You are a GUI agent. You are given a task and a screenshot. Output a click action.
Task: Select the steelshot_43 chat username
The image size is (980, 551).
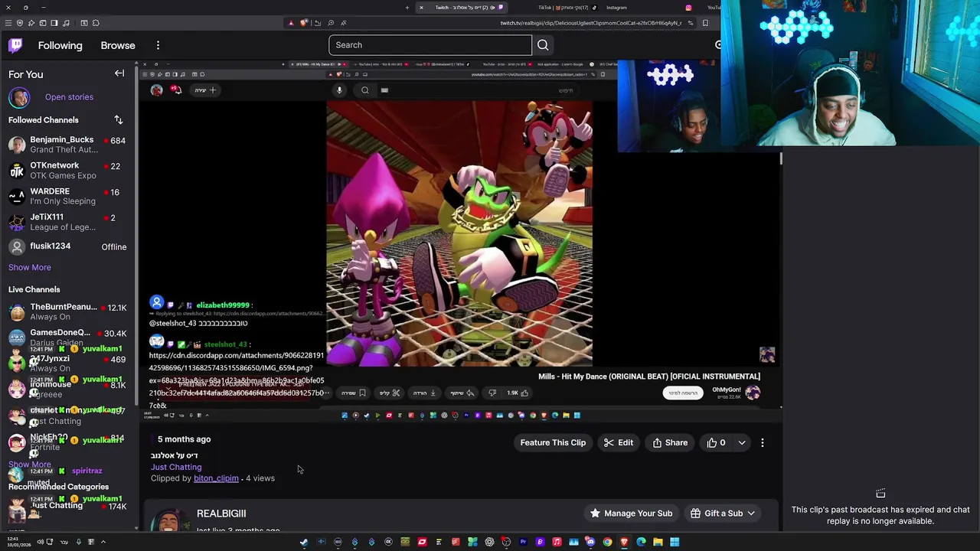click(x=225, y=344)
